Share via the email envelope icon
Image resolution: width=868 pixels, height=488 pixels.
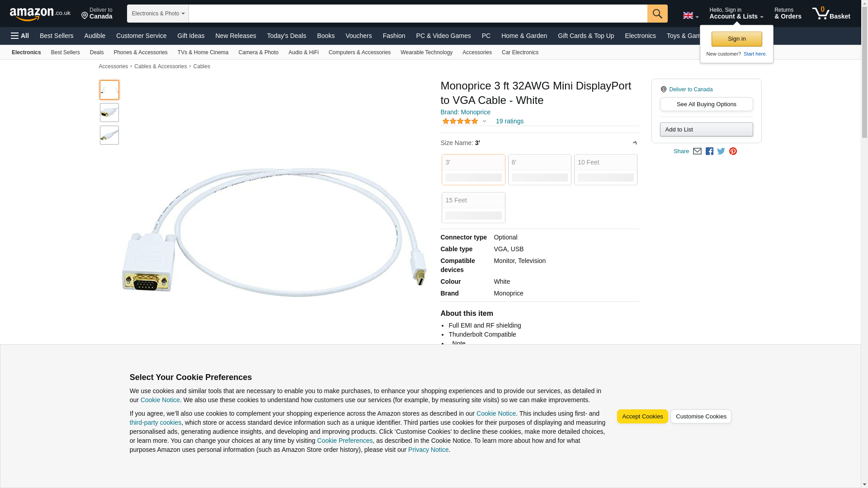tap(697, 151)
